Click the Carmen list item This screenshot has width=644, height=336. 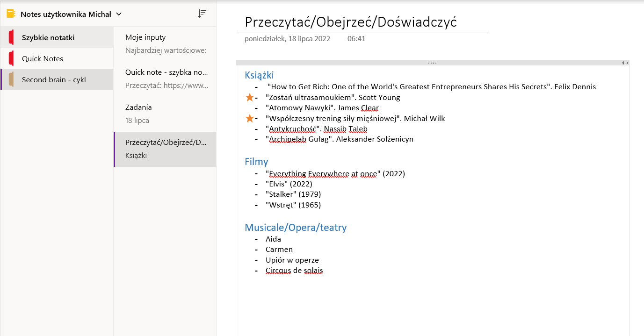(x=279, y=250)
